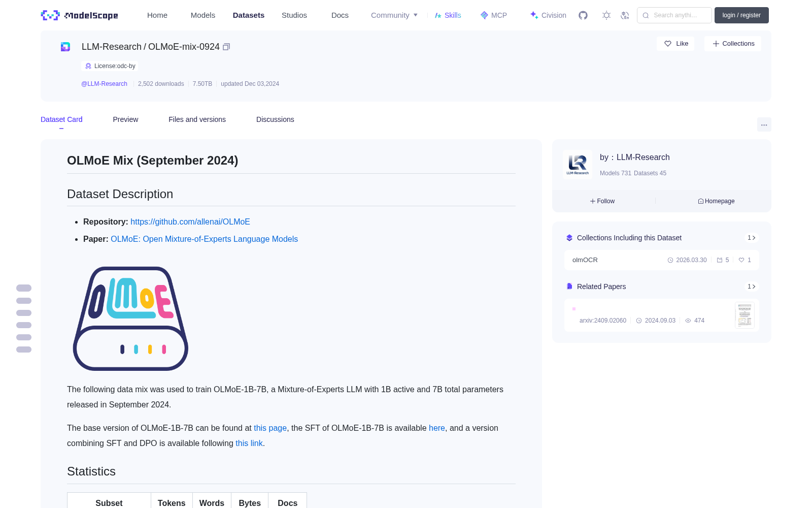Follow LLM-Research
Image resolution: width=812 pixels, height=508 pixels.
[602, 201]
